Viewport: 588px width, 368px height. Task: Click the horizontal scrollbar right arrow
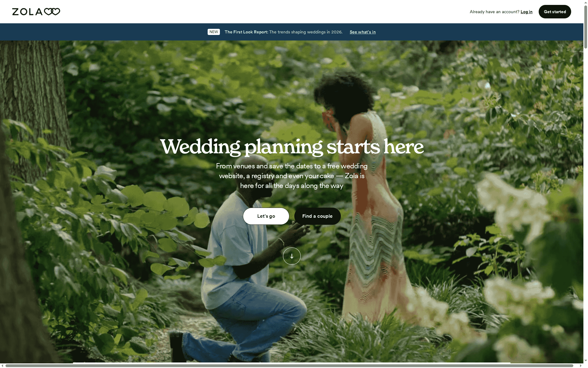pos(581,366)
